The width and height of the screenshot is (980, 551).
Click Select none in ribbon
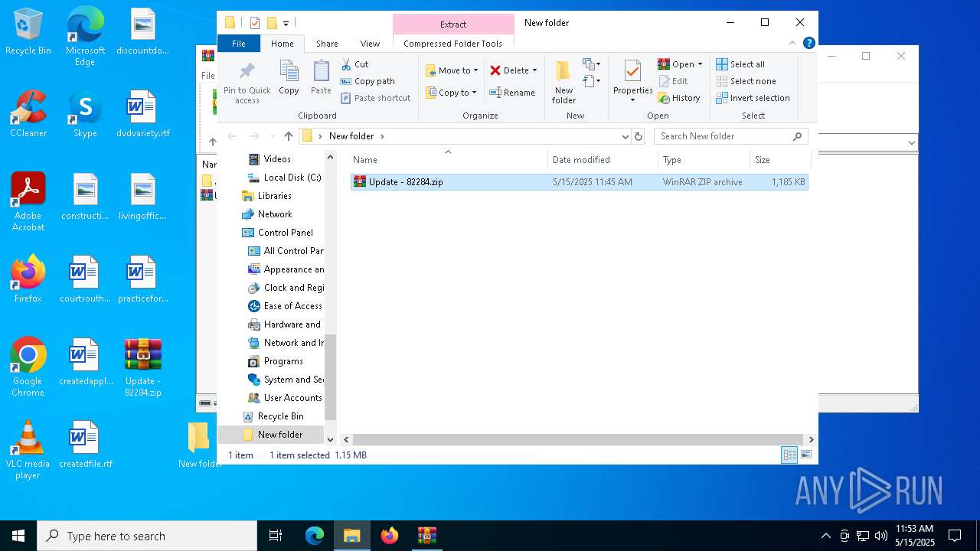click(x=746, y=81)
